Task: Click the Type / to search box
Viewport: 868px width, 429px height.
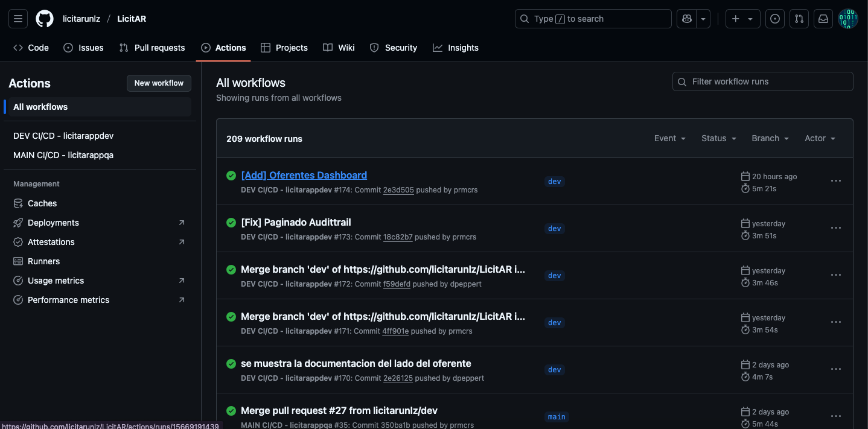Action: pyautogui.click(x=593, y=19)
